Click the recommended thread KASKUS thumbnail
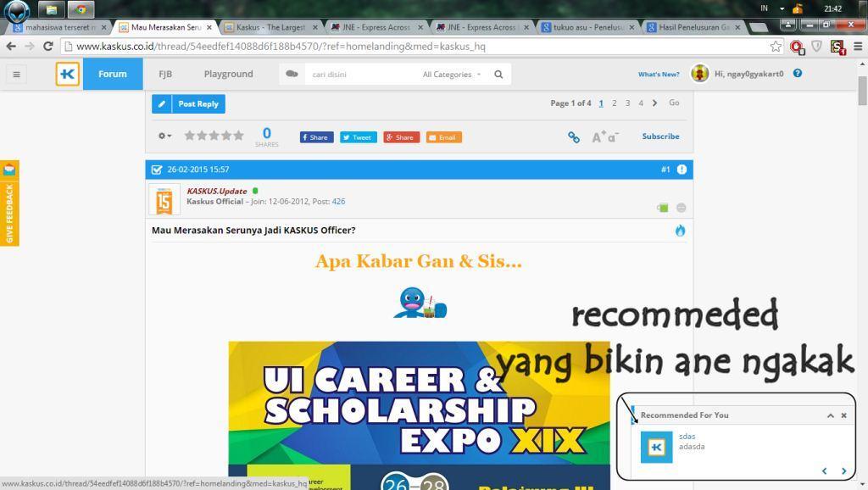The image size is (868, 490). click(657, 447)
